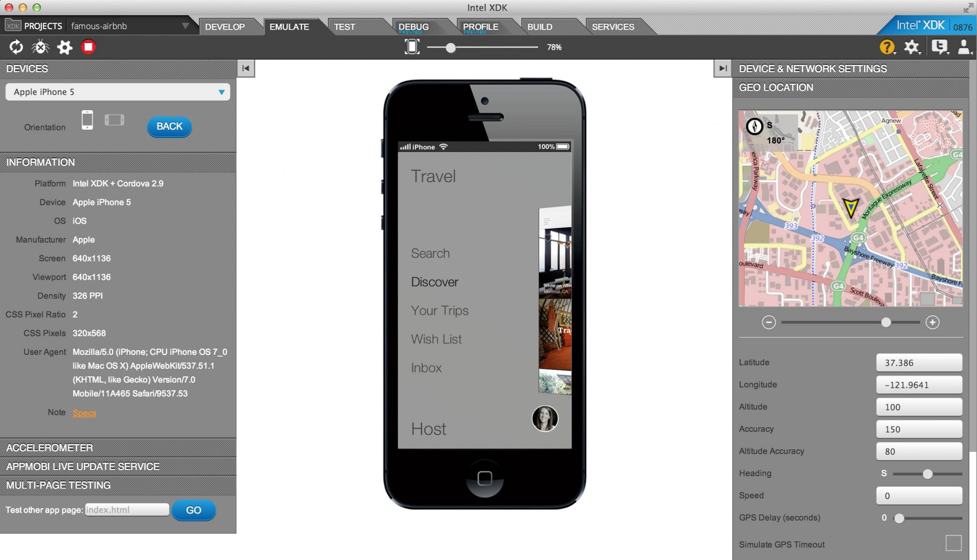Open the user account icon
977x560 pixels.
[964, 47]
